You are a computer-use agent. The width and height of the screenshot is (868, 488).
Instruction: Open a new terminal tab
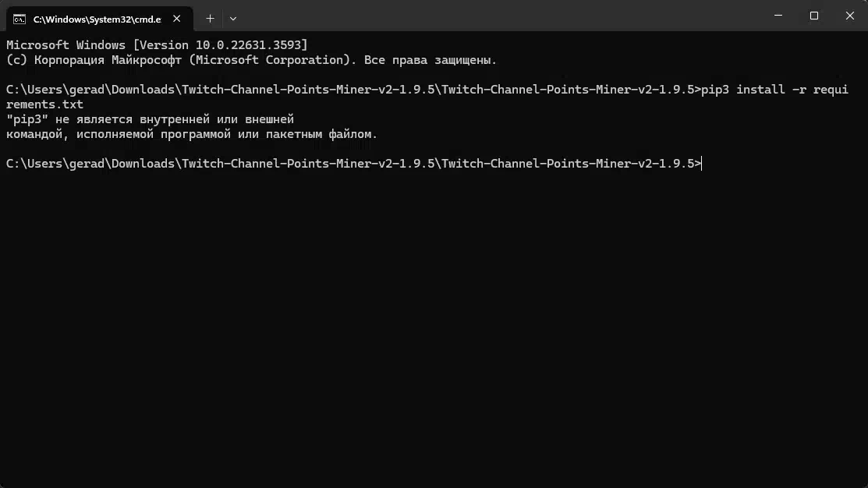coord(210,19)
